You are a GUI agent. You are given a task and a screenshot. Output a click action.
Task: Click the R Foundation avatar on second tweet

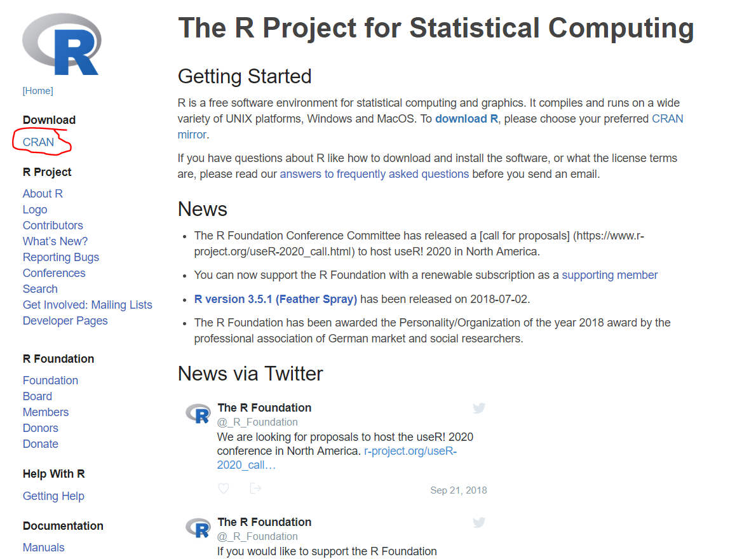[198, 529]
